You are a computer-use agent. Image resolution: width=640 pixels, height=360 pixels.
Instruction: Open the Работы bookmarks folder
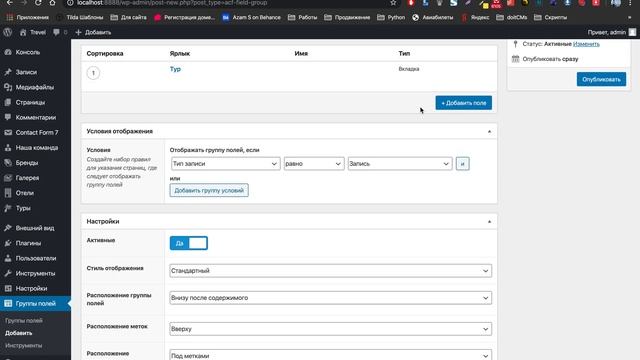(302, 17)
